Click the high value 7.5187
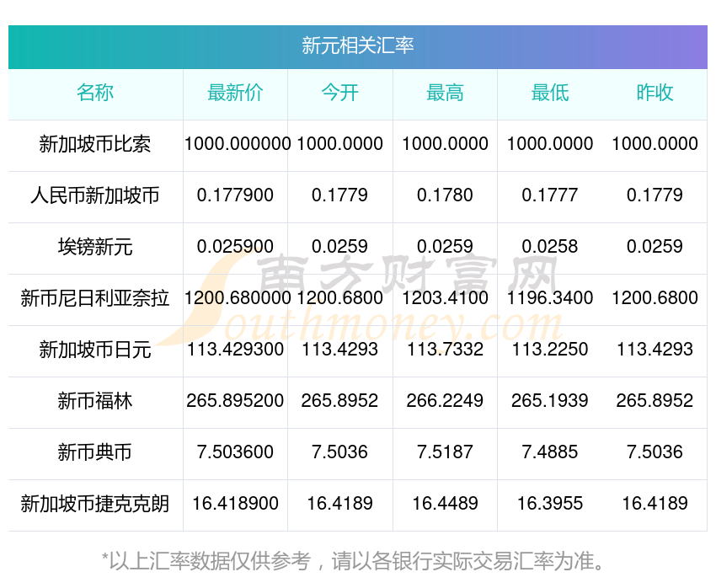 click(x=445, y=452)
